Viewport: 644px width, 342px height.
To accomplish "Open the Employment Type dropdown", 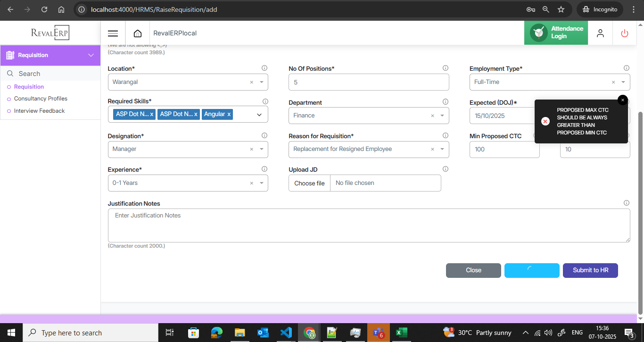I will click(623, 82).
